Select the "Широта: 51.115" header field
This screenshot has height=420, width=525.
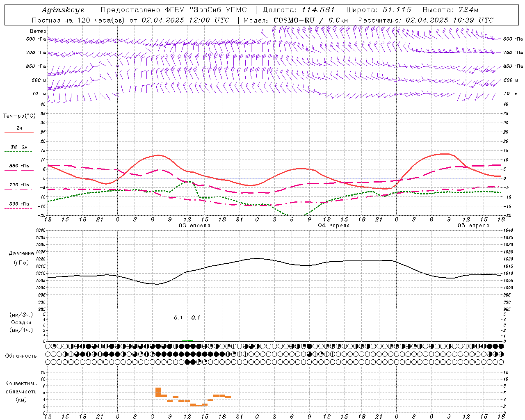click(379, 10)
